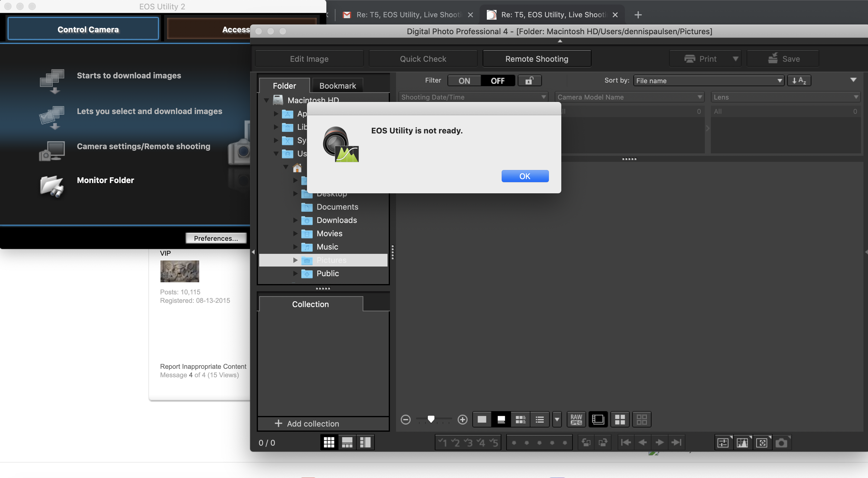This screenshot has height=478, width=868.
Task: Switch the Filter to OFF
Action: tap(498, 81)
